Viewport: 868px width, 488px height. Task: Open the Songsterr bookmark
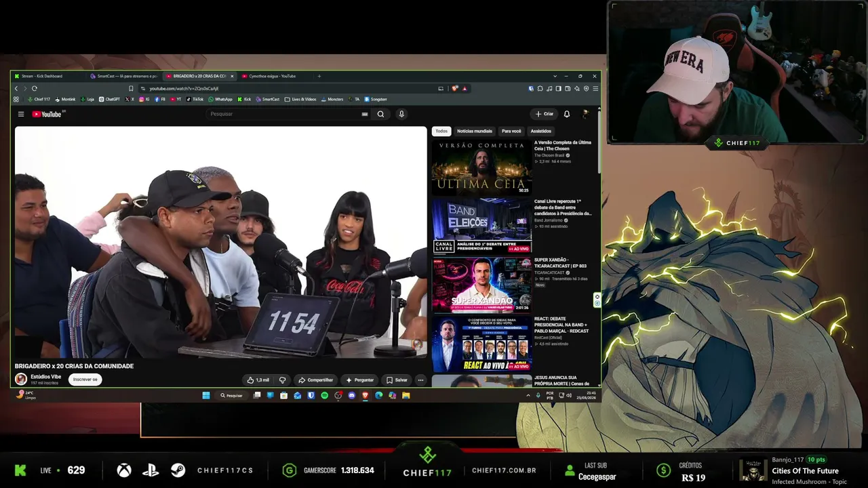376,99
